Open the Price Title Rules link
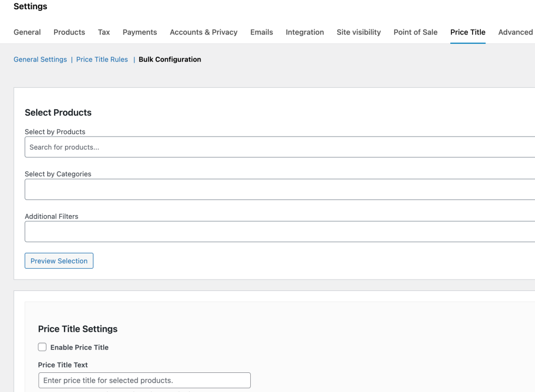This screenshot has height=392, width=535. 102,59
